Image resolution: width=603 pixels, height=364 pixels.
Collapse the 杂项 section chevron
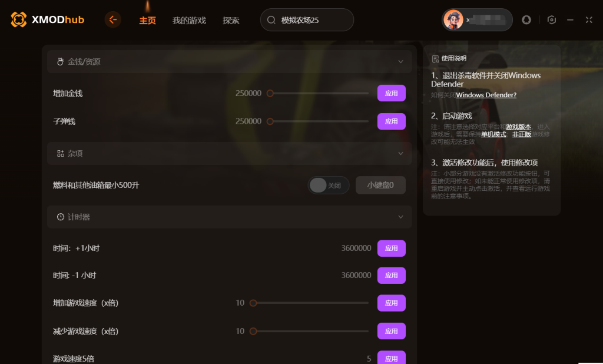(x=400, y=154)
